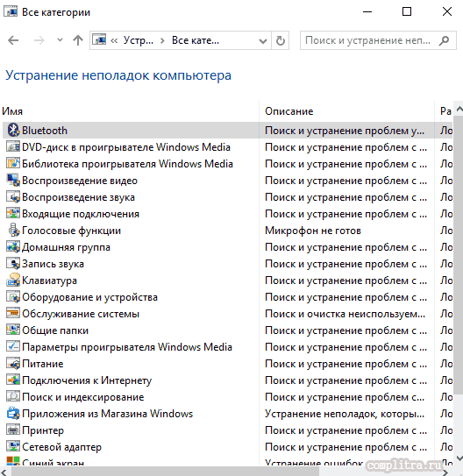Click the Принтер icon

point(13,430)
